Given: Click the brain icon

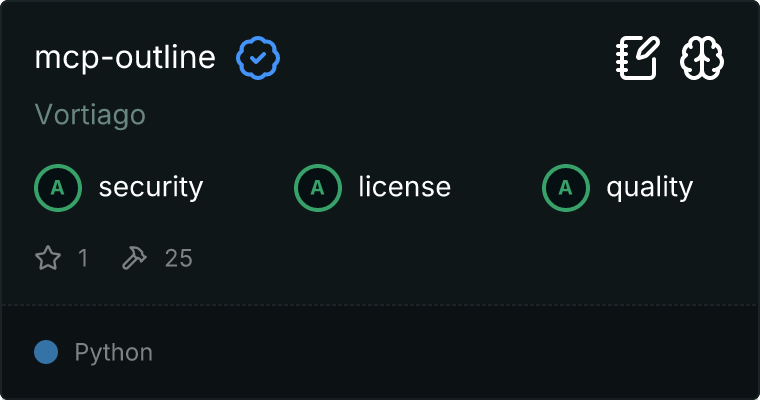Looking at the screenshot, I should (702, 59).
